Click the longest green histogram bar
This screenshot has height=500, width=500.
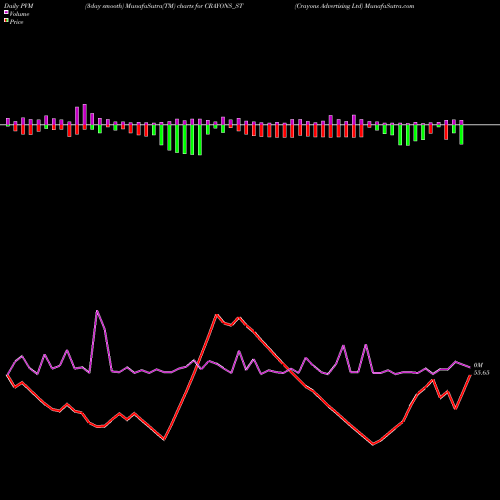pos(200,140)
